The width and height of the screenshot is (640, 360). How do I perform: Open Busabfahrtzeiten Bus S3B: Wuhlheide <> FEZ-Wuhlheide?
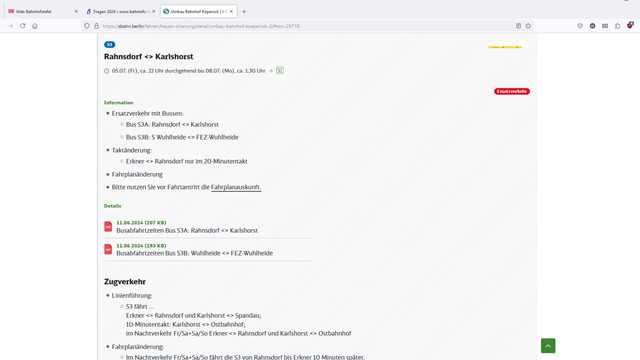[x=195, y=253]
